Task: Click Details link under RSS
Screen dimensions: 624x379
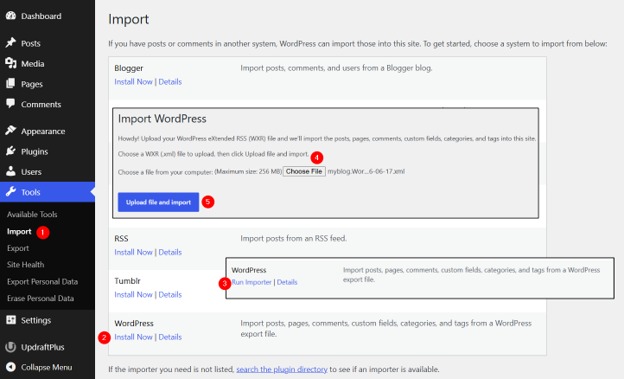Action: (x=170, y=252)
